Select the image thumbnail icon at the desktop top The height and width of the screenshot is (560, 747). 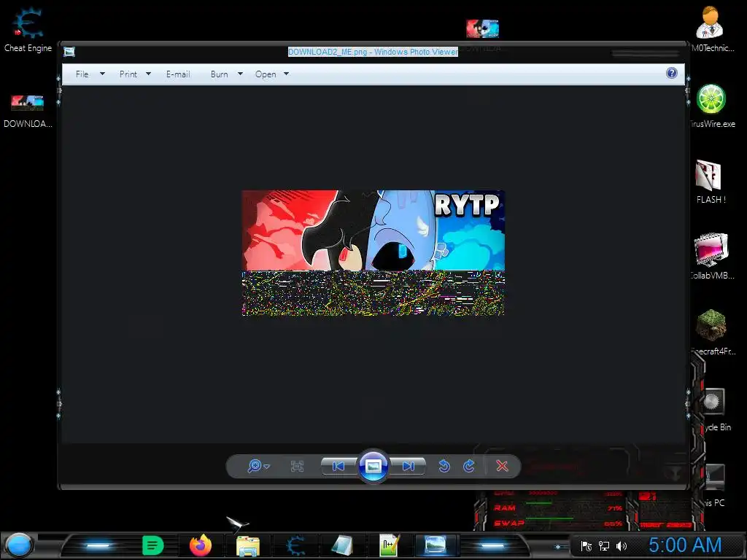483,28
